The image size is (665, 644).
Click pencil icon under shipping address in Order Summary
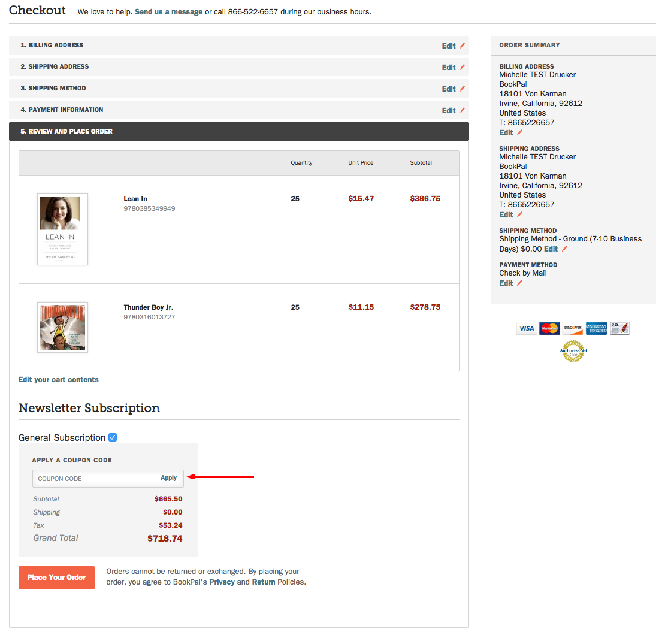pyautogui.click(x=519, y=214)
